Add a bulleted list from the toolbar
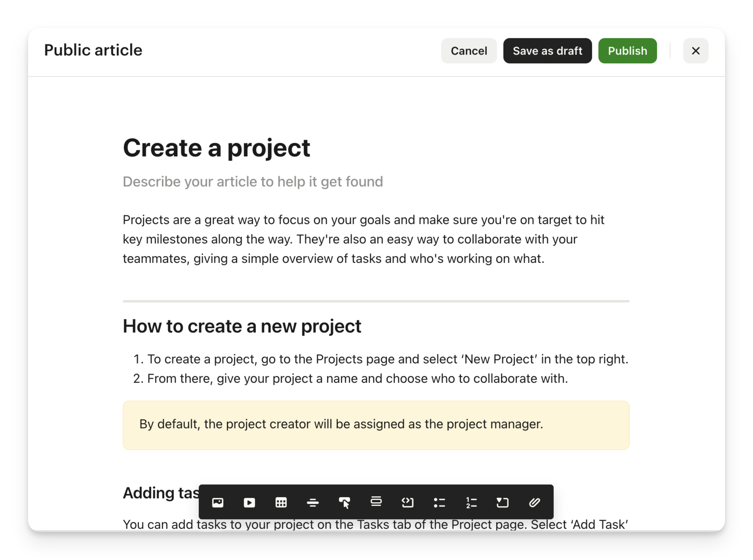This screenshot has width=753, height=560. click(x=439, y=502)
